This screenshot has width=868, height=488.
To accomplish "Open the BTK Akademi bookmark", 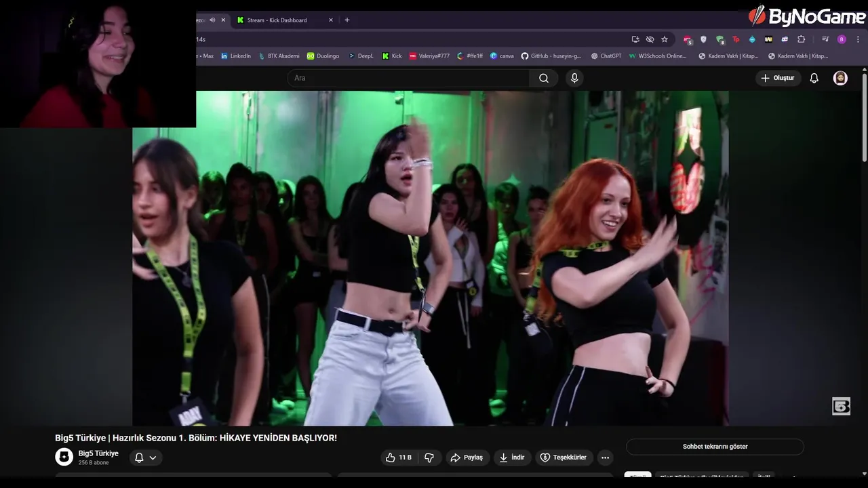I will click(x=279, y=56).
